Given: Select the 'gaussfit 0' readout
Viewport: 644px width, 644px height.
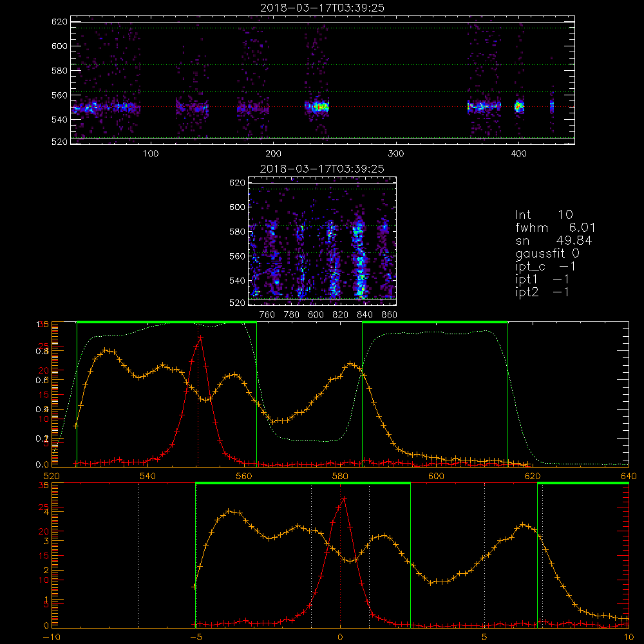Looking at the screenshot, I should pyautogui.click(x=547, y=253).
